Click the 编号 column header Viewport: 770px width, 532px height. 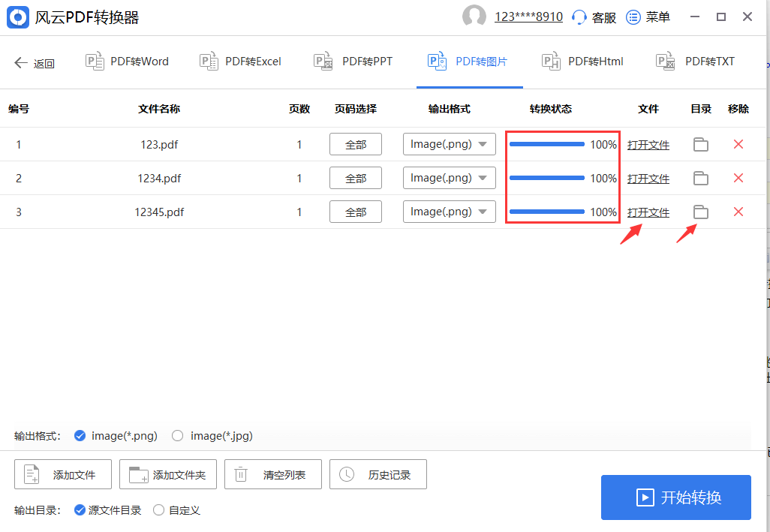[x=19, y=109]
